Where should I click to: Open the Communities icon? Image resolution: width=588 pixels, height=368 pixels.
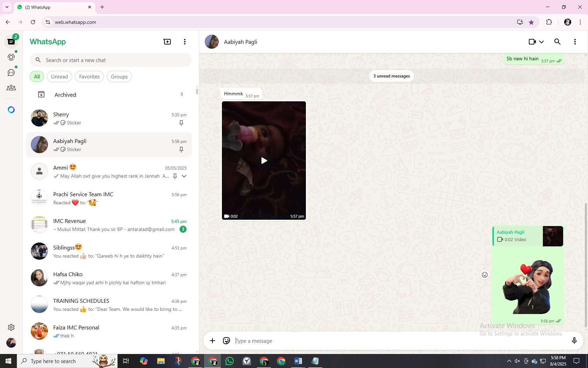point(11,88)
